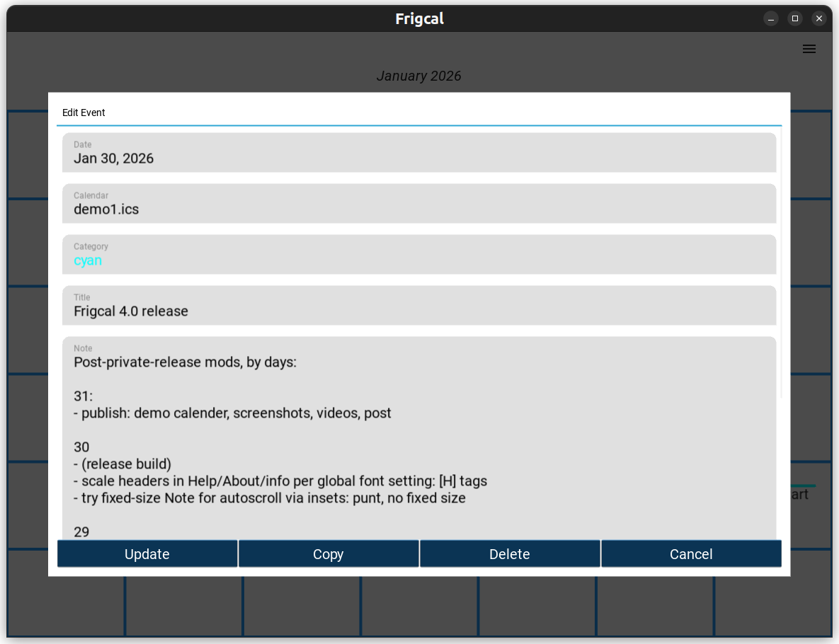Click the Edit Event dialog's vertical scrollbar
839x644 pixels.
pyautogui.click(x=781, y=262)
